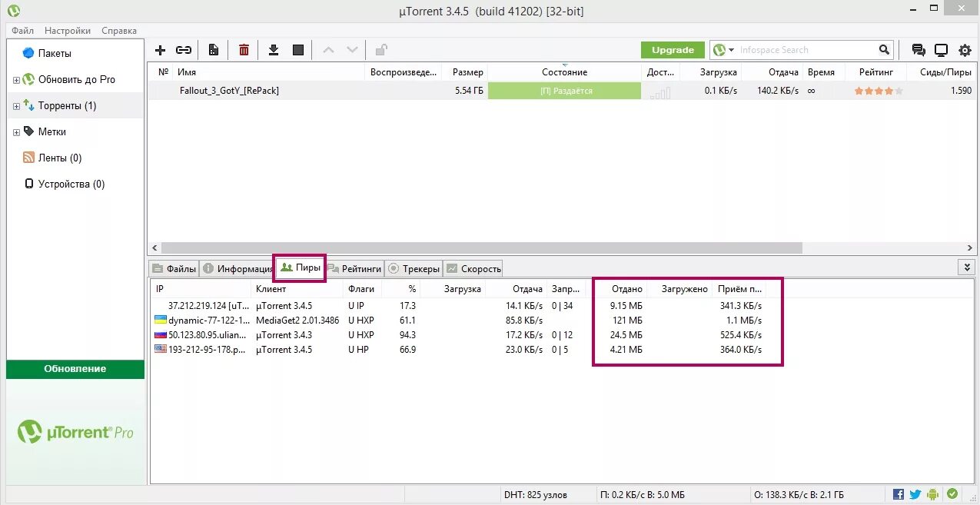Click the horizontal scrollbar thumb in torrent list
Image resolution: width=980 pixels, height=505 pixels.
pyautogui.click(x=481, y=248)
